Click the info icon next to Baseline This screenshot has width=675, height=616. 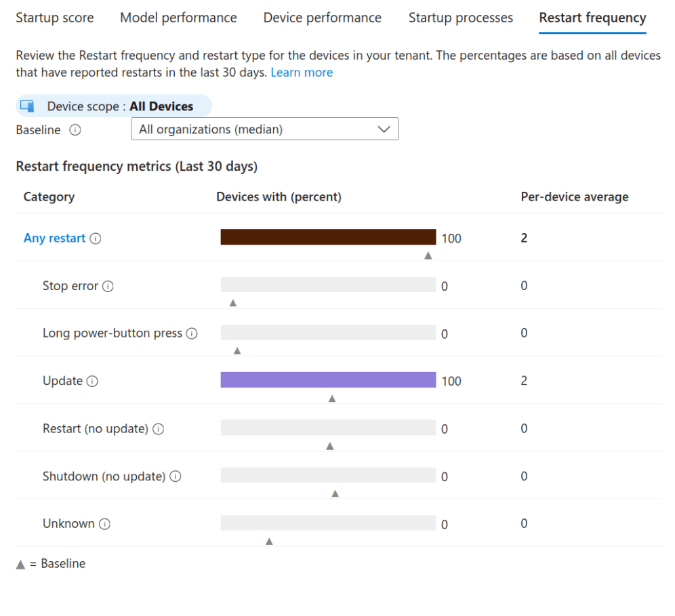[x=75, y=129]
